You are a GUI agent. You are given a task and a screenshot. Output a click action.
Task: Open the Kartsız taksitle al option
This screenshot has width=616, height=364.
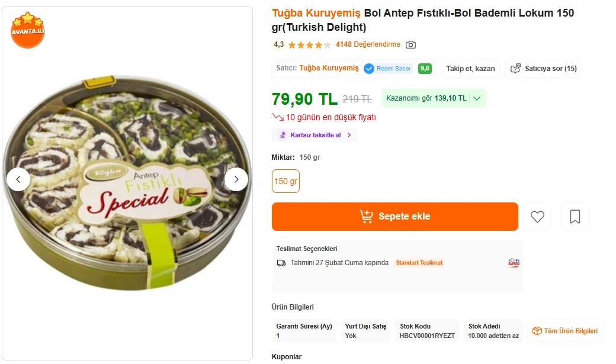[315, 135]
